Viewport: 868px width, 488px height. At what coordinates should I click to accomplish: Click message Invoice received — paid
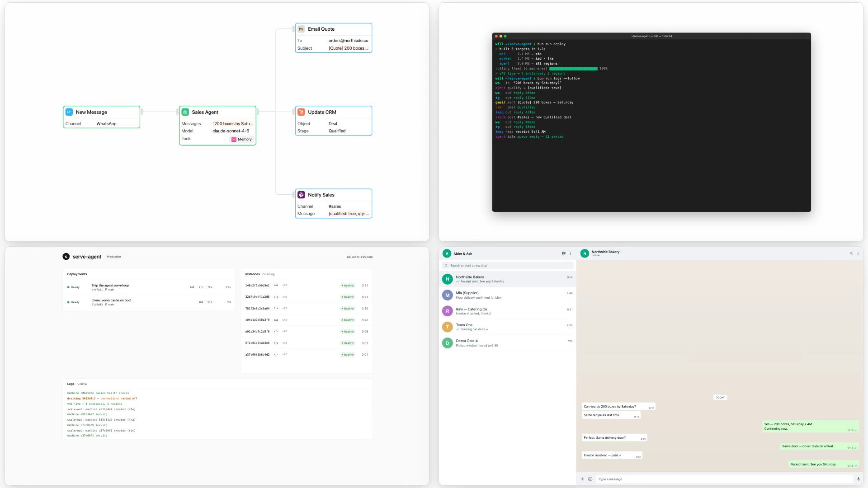point(612,455)
